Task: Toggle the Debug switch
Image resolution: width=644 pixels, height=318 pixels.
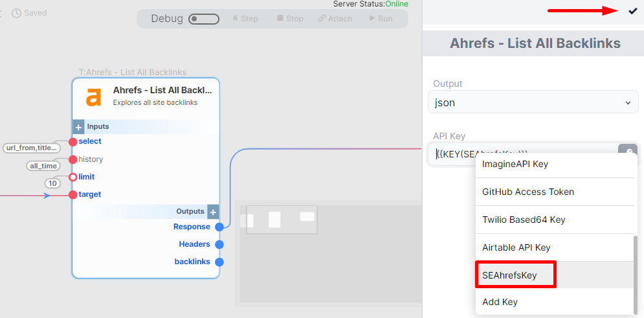Action: click(x=204, y=19)
